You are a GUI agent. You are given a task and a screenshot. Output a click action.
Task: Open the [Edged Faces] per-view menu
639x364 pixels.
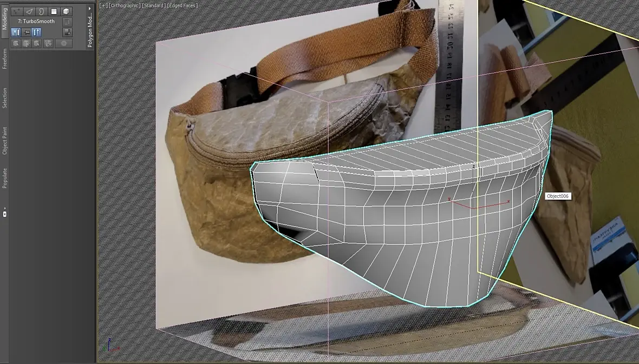(182, 6)
